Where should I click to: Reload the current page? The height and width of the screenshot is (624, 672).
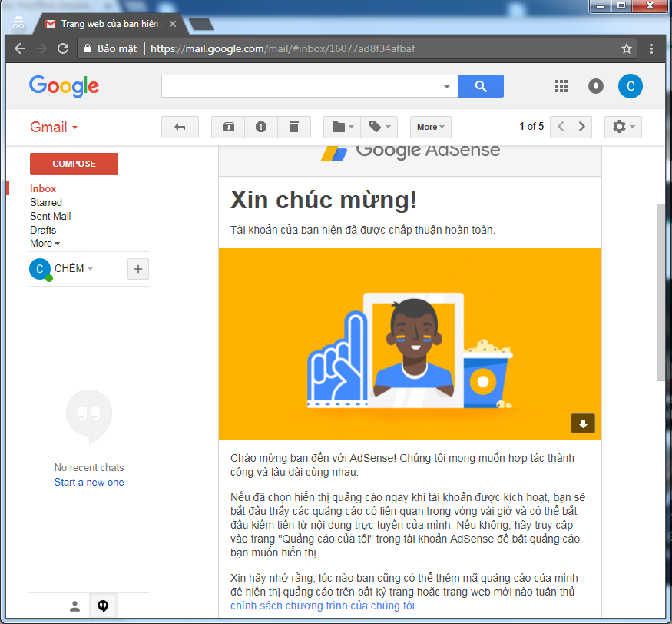click(x=63, y=48)
